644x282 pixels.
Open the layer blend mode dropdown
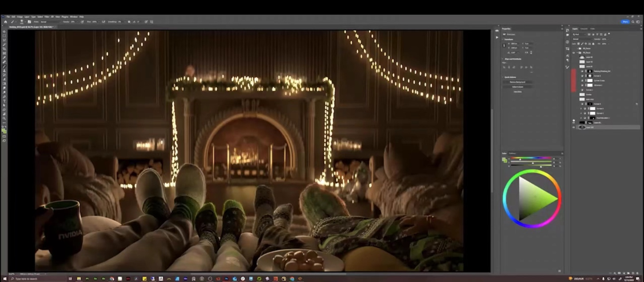pyautogui.click(x=583, y=39)
